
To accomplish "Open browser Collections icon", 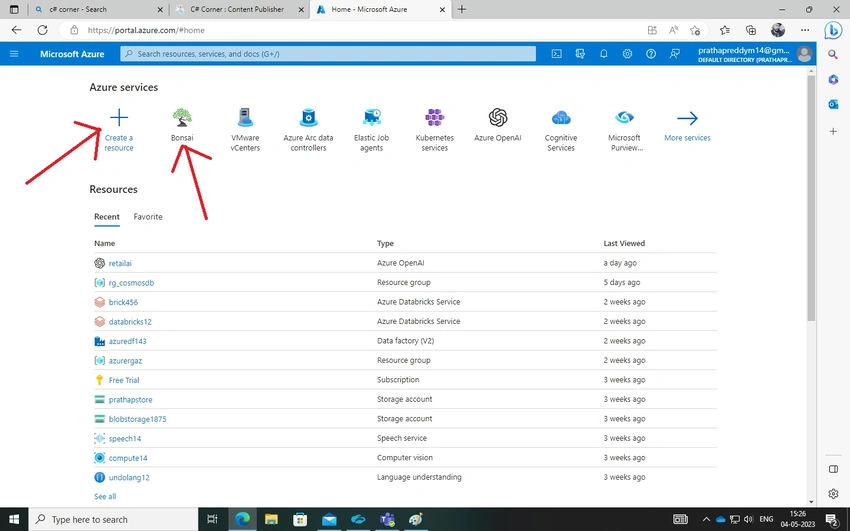I will point(751,30).
